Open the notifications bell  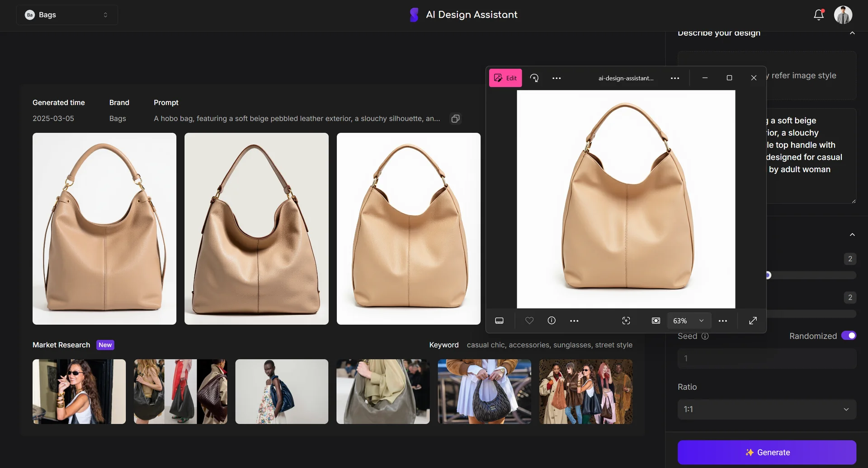pos(818,14)
